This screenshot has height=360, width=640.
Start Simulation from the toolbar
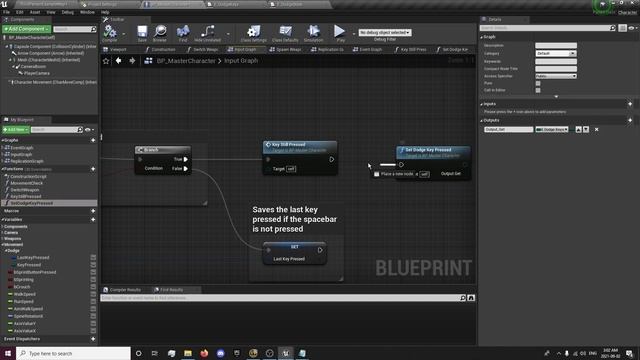pos(313,32)
